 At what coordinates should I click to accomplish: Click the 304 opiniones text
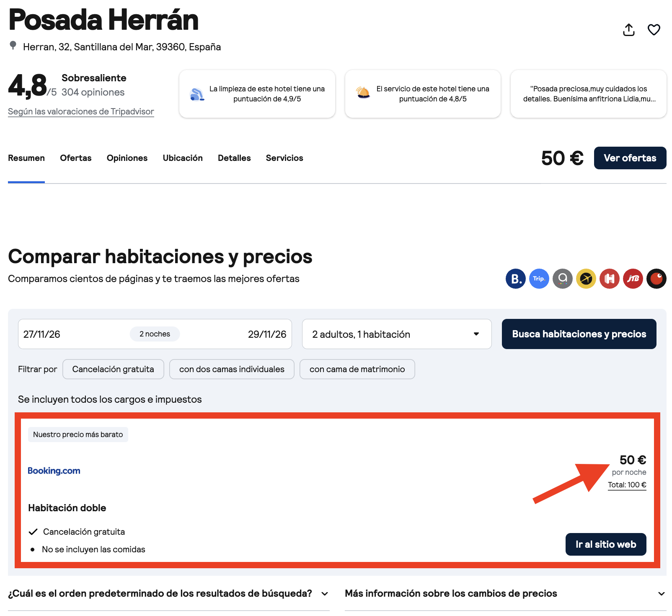click(93, 92)
